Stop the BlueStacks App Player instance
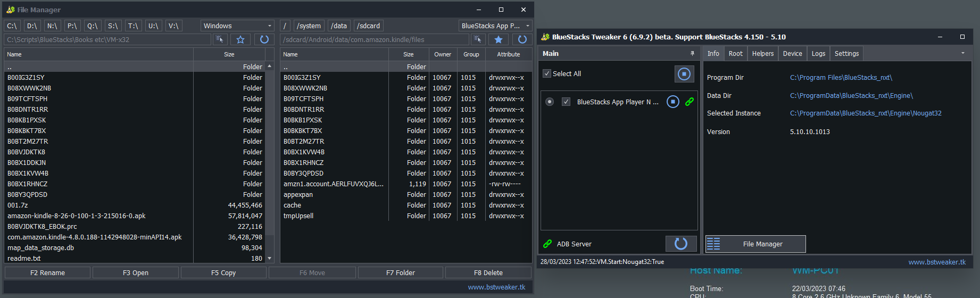Image resolution: width=980 pixels, height=298 pixels. (673, 102)
